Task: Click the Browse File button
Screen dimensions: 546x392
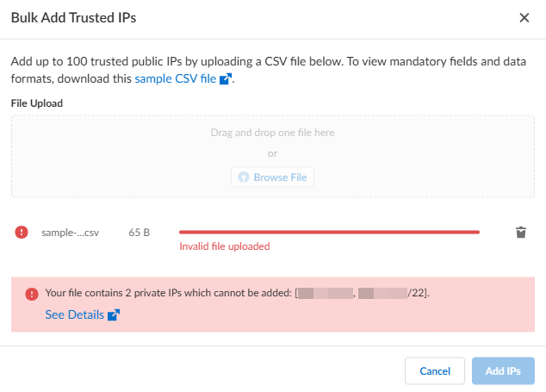Action: point(272,177)
